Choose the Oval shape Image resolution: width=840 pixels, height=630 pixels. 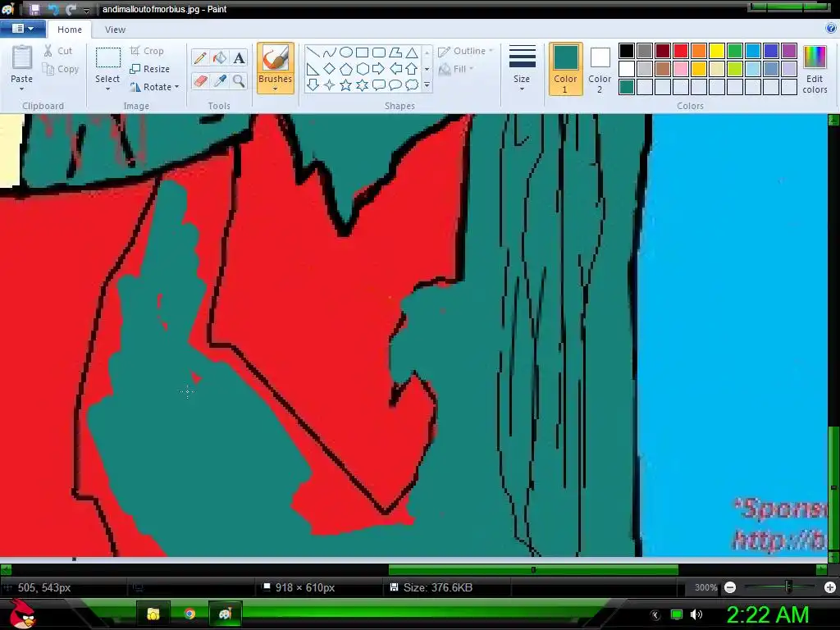346,52
